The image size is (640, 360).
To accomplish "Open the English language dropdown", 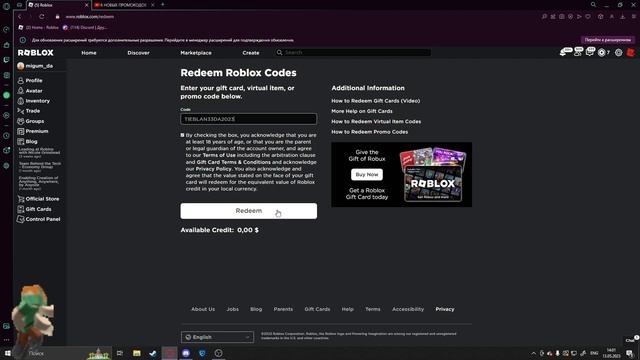I will point(217,337).
